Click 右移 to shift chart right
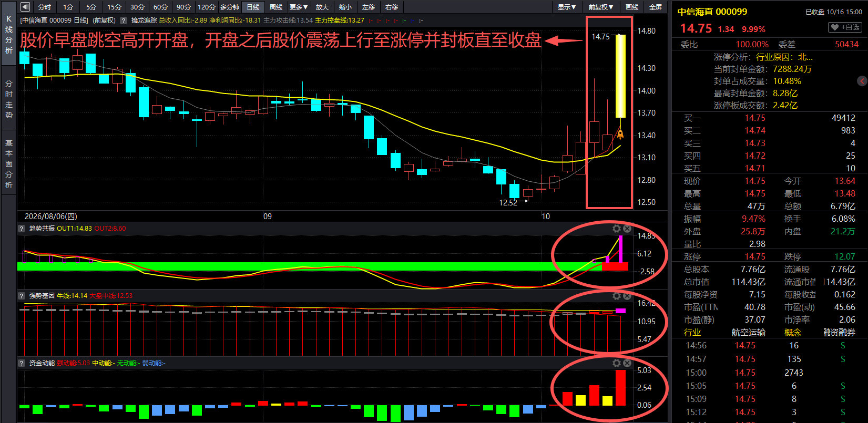The width and height of the screenshot is (868, 423). click(392, 7)
